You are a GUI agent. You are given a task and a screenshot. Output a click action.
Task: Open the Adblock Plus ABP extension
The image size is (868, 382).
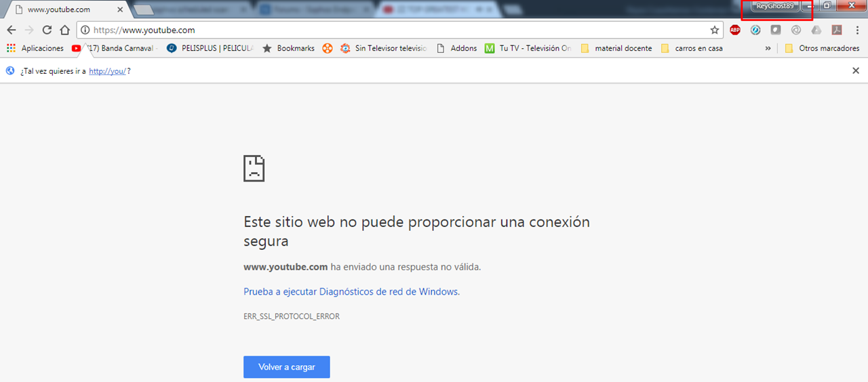[735, 30]
